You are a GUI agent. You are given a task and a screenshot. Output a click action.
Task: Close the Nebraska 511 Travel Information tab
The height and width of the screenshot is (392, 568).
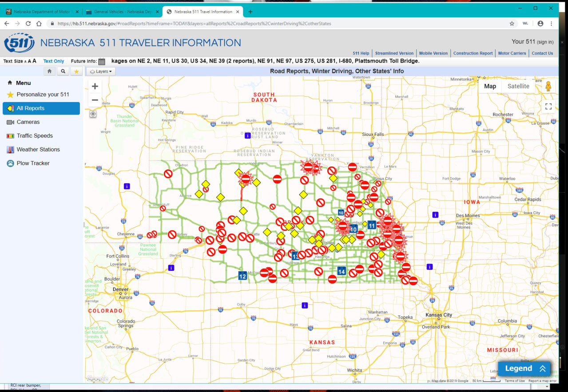tap(237, 12)
